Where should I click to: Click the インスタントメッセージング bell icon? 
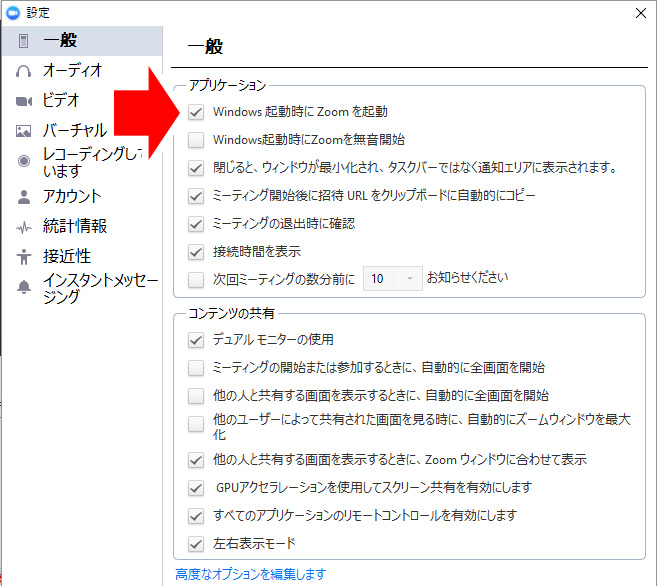point(24,287)
